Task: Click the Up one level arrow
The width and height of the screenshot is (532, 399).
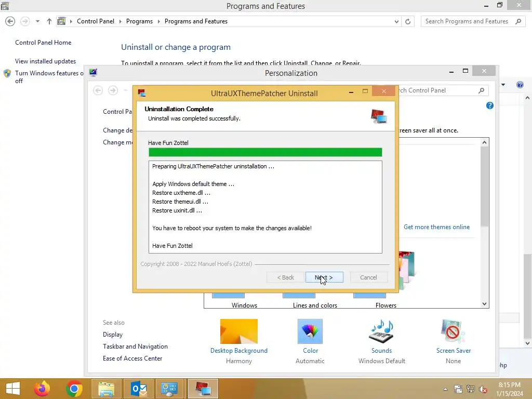Action: tap(49, 21)
